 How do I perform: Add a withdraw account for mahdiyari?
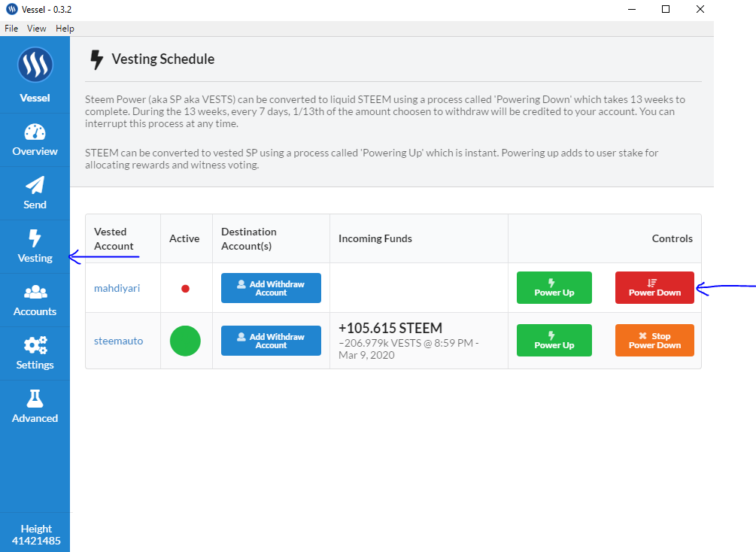tap(271, 288)
